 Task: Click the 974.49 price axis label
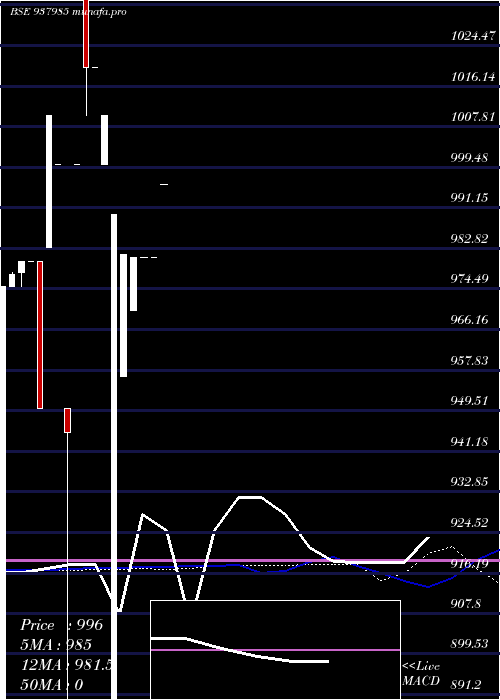pos(469,279)
